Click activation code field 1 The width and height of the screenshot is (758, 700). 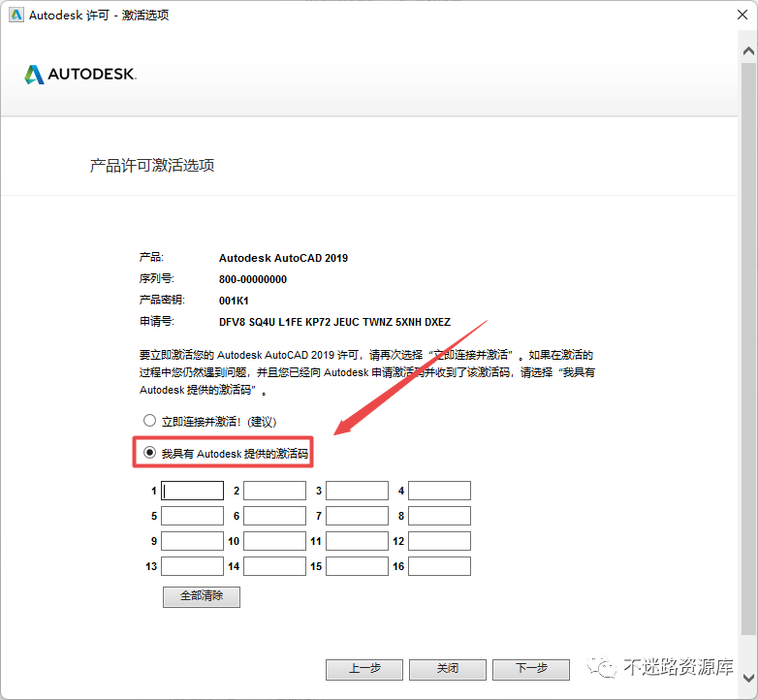point(192,491)
